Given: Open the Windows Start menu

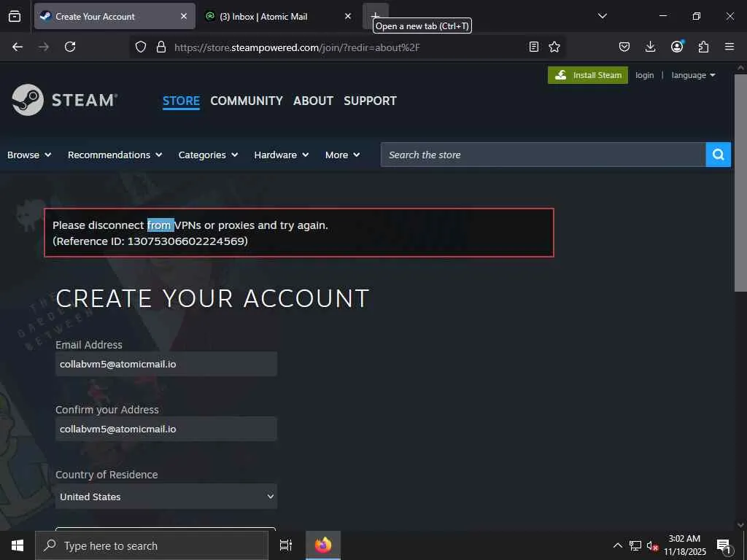Looking at the screenshot, I should point(18,545).
